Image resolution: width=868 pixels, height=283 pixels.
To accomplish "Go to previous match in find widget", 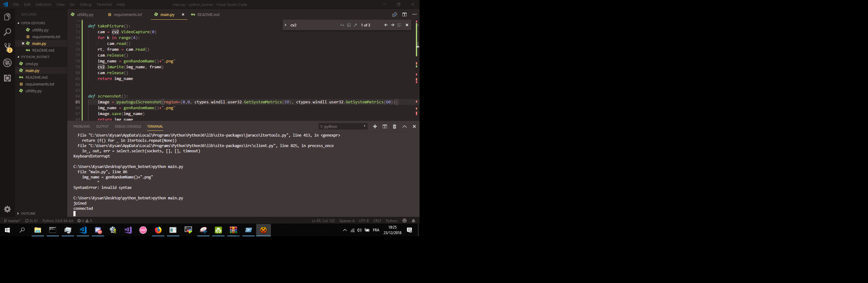I will coord(386,25).
